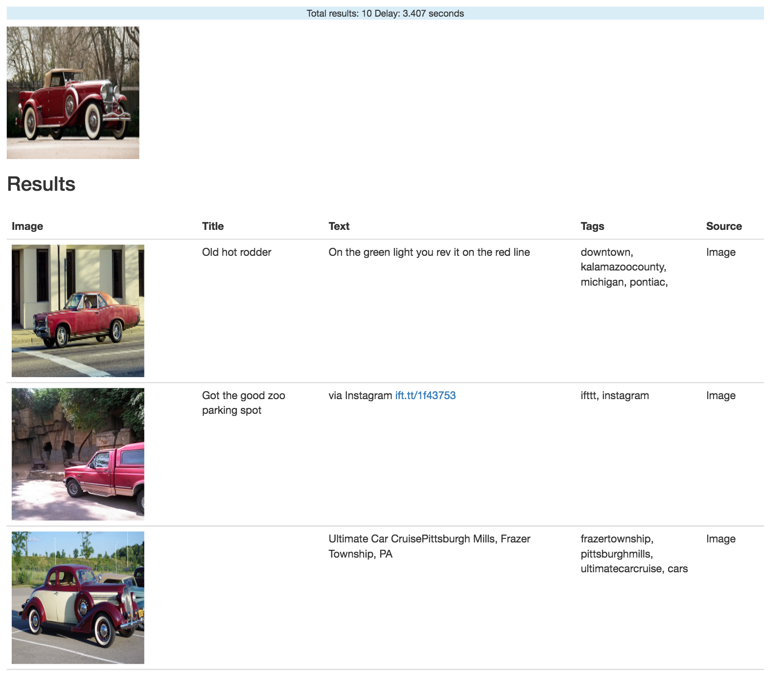Image resolution: width=784 pixels, height=674 pixels.
Task: Click the Results heading
Action: coord(41,184)
